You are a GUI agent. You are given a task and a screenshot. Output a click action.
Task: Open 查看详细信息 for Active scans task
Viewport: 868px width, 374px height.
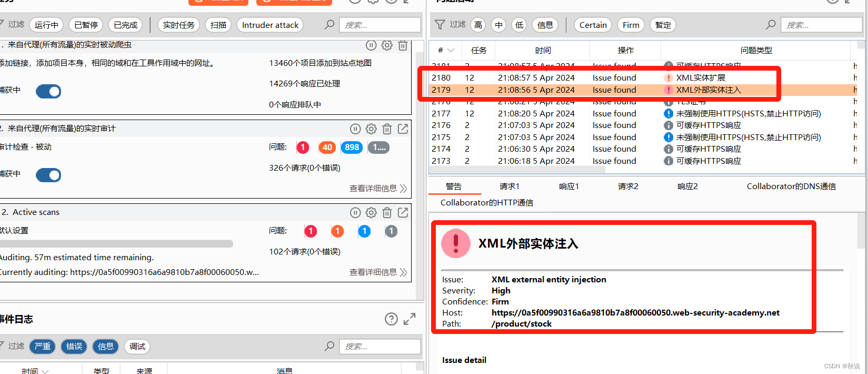378,272
